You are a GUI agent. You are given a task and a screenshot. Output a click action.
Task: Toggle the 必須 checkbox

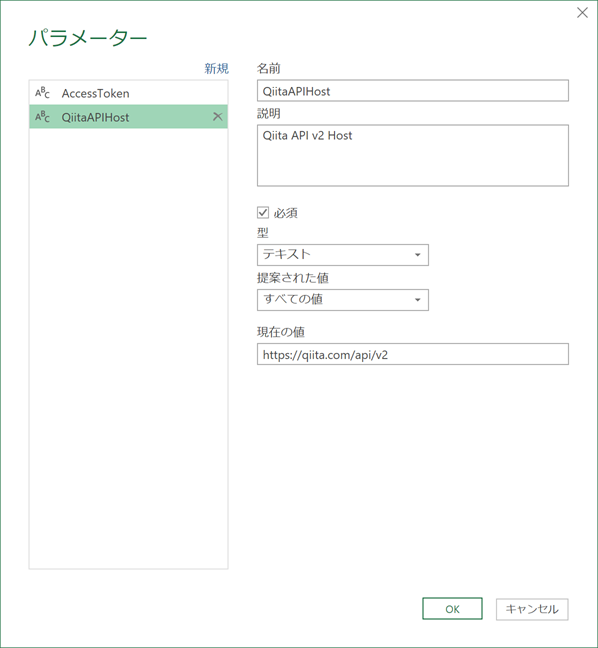pyautogui.click(x=263, y=212)
